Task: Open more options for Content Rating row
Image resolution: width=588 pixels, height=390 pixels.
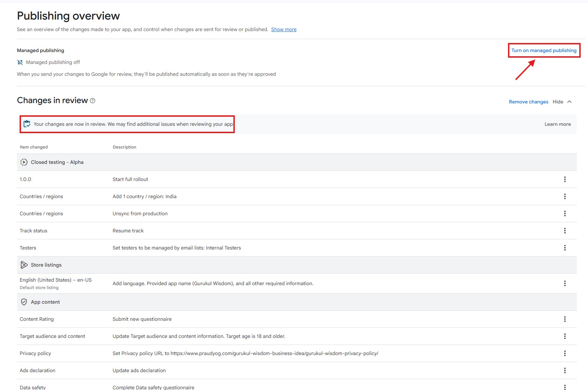Action: click(x=565, y=319)
